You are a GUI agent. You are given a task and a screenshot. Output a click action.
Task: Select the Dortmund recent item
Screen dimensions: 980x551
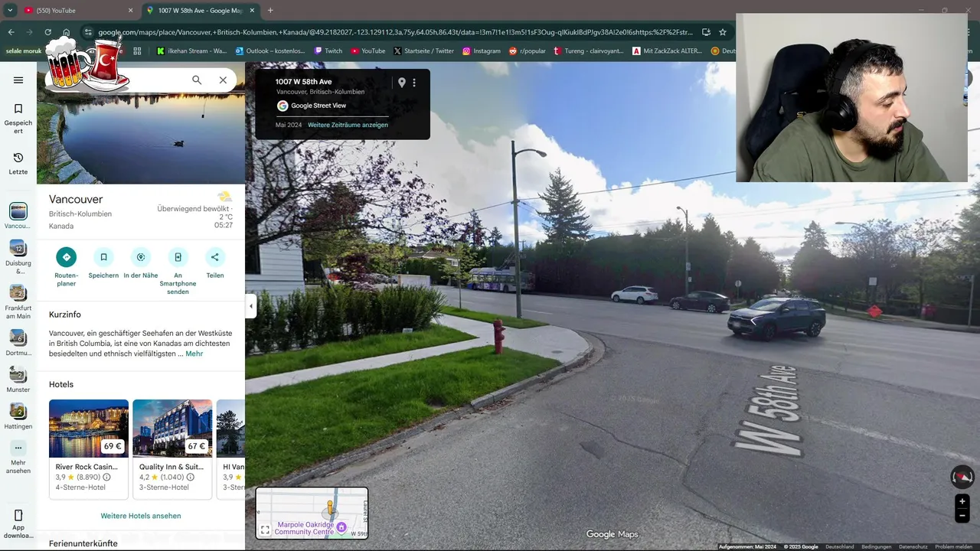click(x=18, y=344)
